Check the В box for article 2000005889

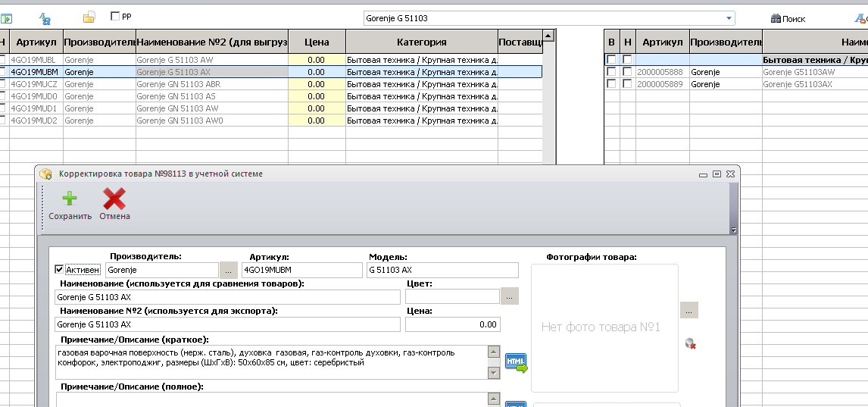coord(611,84)
